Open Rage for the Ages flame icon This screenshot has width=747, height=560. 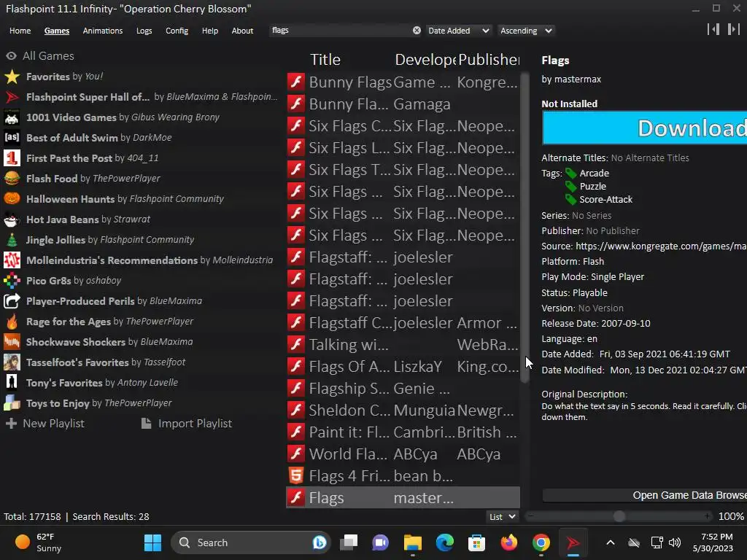[x=12, y=322]
